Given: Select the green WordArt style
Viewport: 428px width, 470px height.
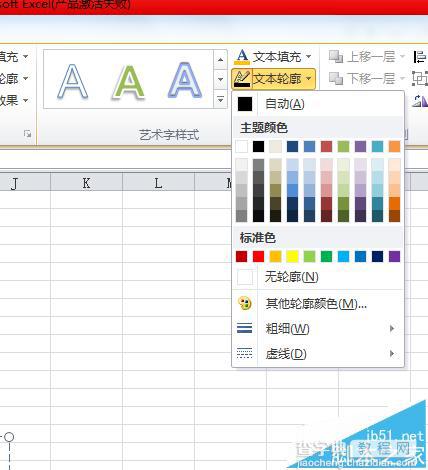Looking at the screenshot, I should click(x=129, y=82).
